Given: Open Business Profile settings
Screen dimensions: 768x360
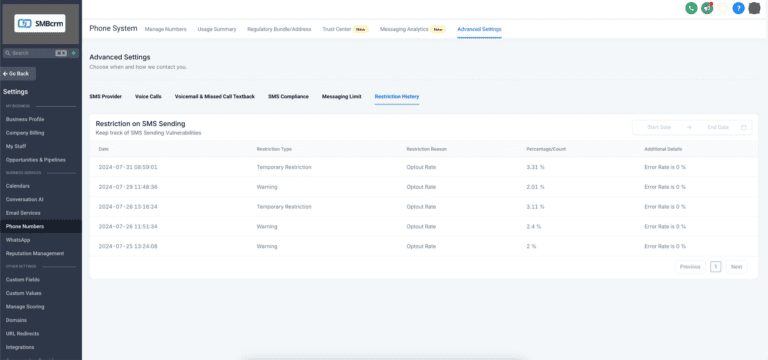Looking at the screenshot, I should [25, 119].
